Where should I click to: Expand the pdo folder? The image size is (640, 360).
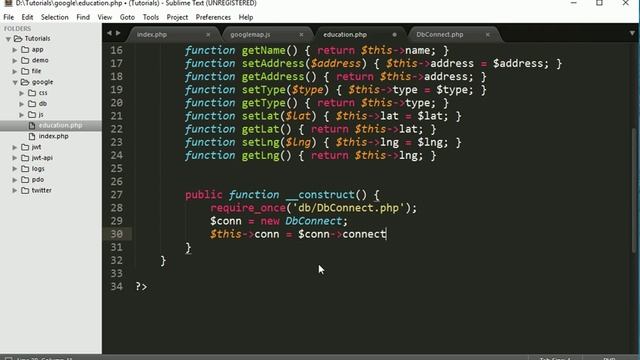[x=15, y=180]
